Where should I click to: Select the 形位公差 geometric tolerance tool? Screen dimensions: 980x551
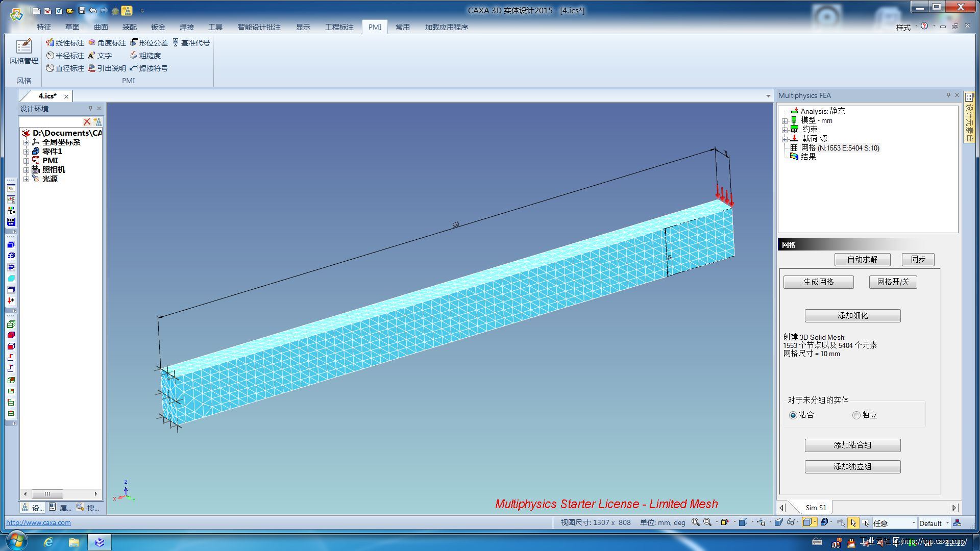[149, 43]
